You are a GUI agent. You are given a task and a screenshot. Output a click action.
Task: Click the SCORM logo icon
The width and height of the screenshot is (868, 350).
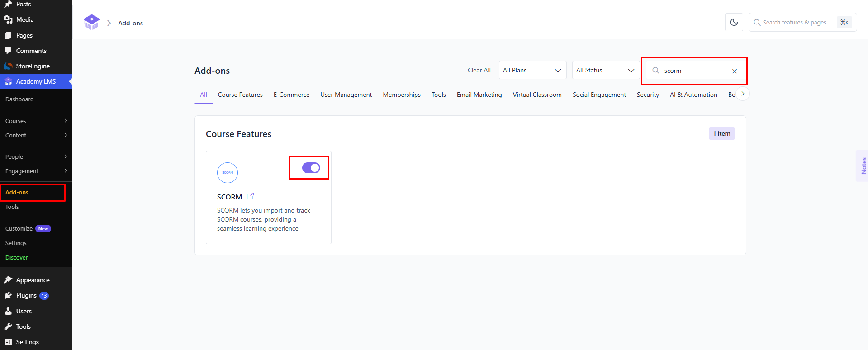(x=228, y=173)
